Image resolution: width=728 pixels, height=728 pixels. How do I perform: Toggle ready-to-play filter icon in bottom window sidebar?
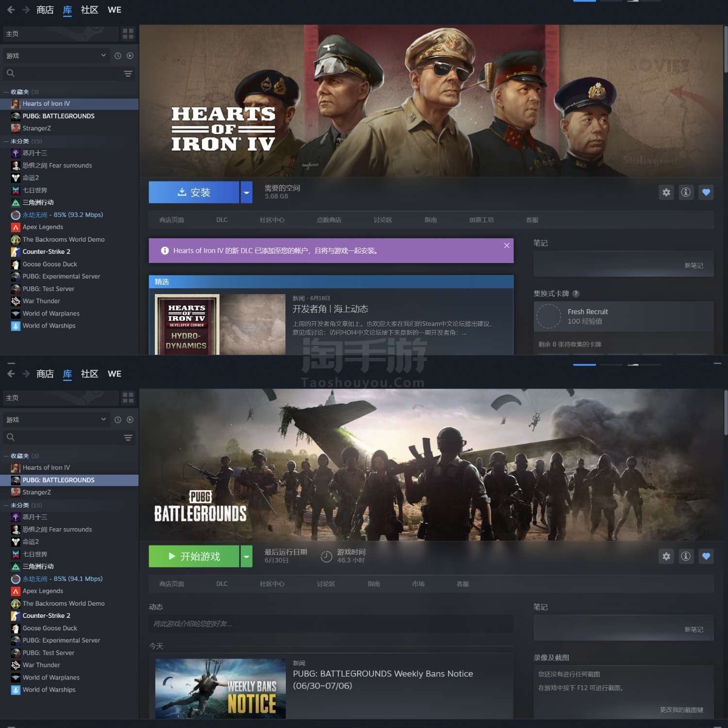(x=130, y=420)
